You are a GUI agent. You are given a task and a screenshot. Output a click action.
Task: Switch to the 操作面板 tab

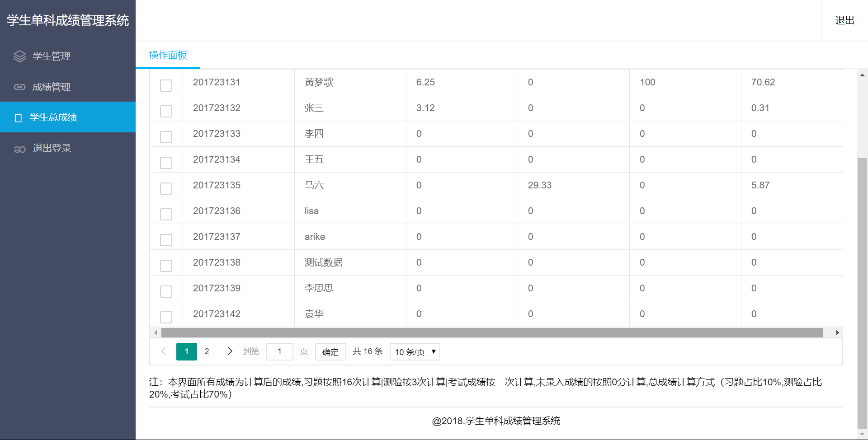point(168,55)
